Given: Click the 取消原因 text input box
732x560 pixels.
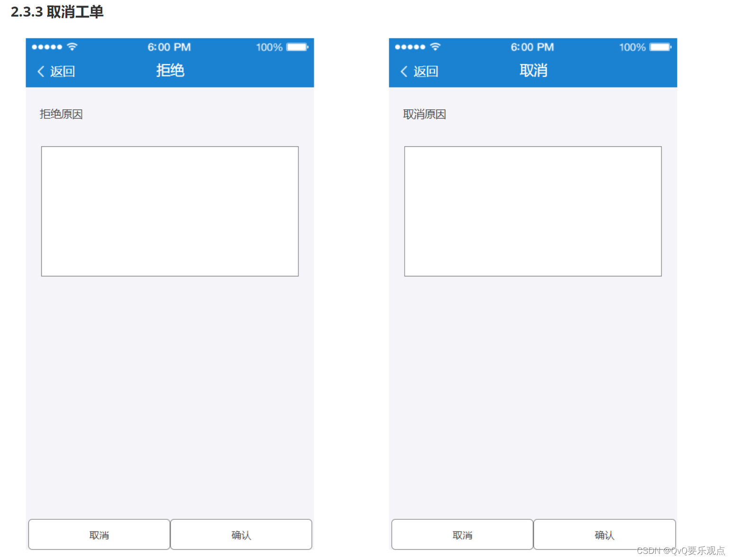Looking at the screenshot, I should tap(533, 211).
